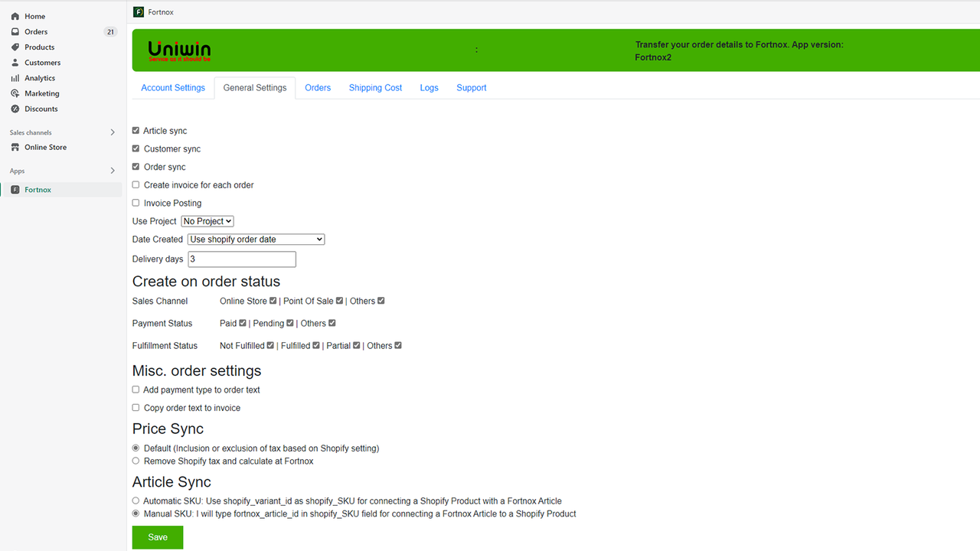Click the Analytics bar chart icon

(15, 77)
